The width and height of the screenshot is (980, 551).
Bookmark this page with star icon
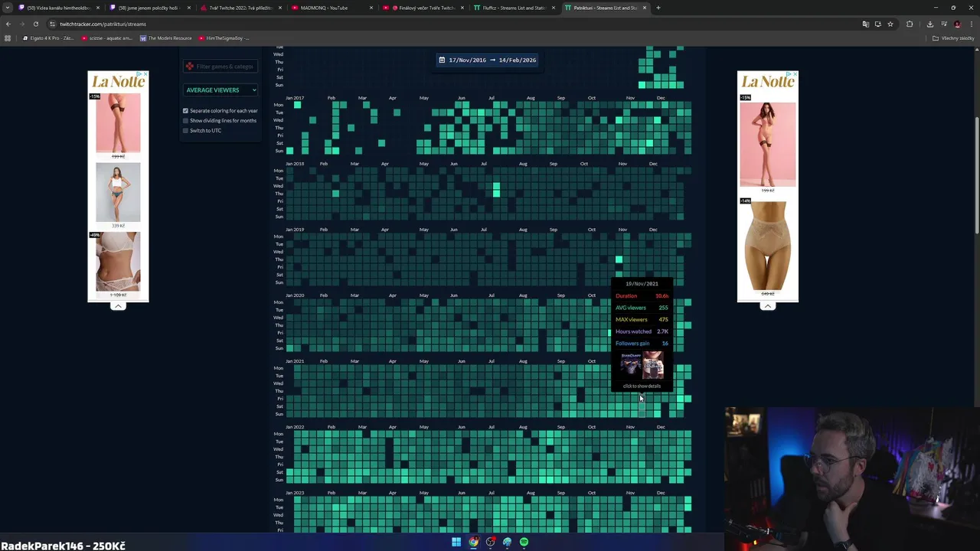coord(890,24)
